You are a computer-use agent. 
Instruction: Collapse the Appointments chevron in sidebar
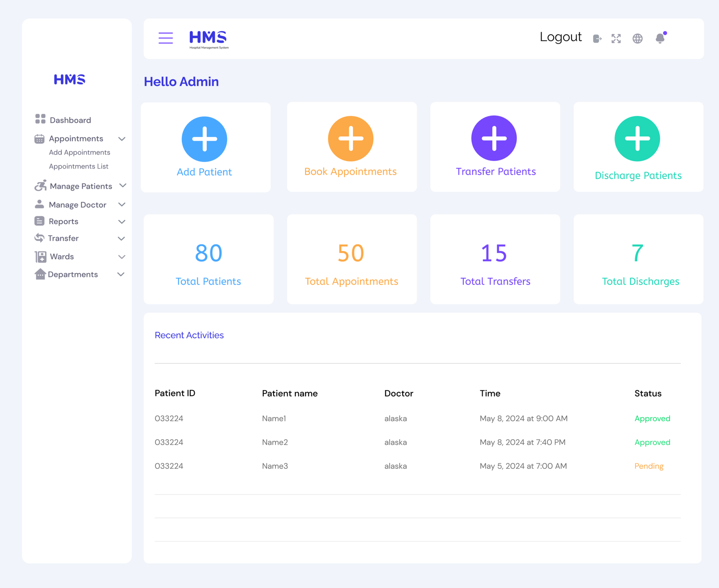click(122, 139)
